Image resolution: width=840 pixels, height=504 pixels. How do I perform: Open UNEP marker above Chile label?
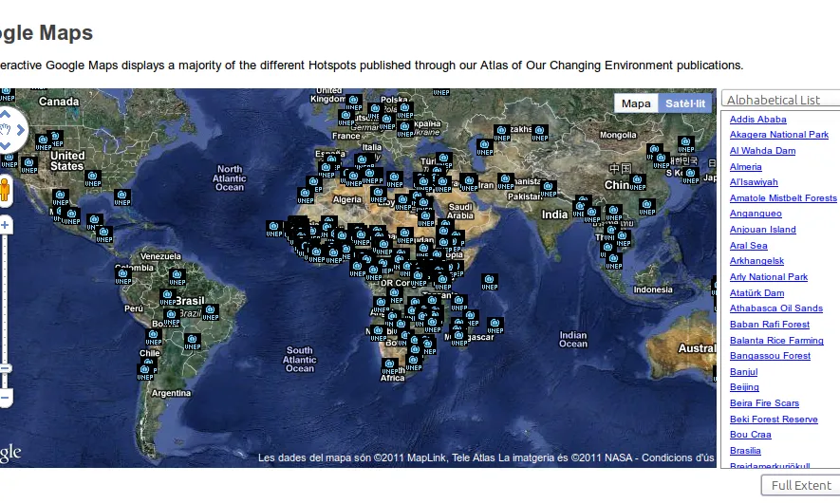pyautogui.click(x=154, y=338)
